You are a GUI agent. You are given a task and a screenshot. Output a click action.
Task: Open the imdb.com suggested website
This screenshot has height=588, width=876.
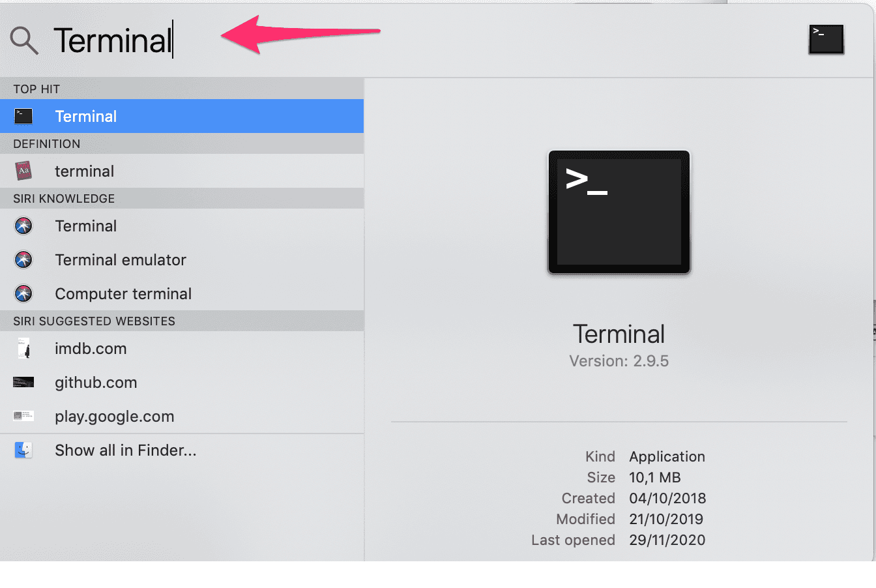coord(91,349)
